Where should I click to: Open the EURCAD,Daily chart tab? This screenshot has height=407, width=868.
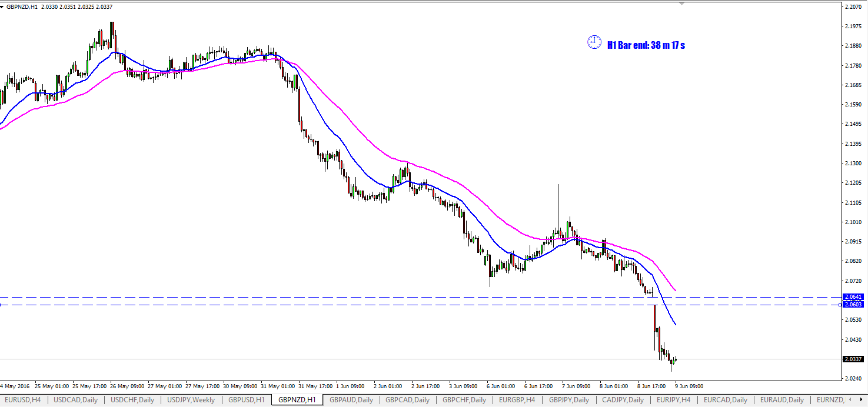click(x=726, y=400)
